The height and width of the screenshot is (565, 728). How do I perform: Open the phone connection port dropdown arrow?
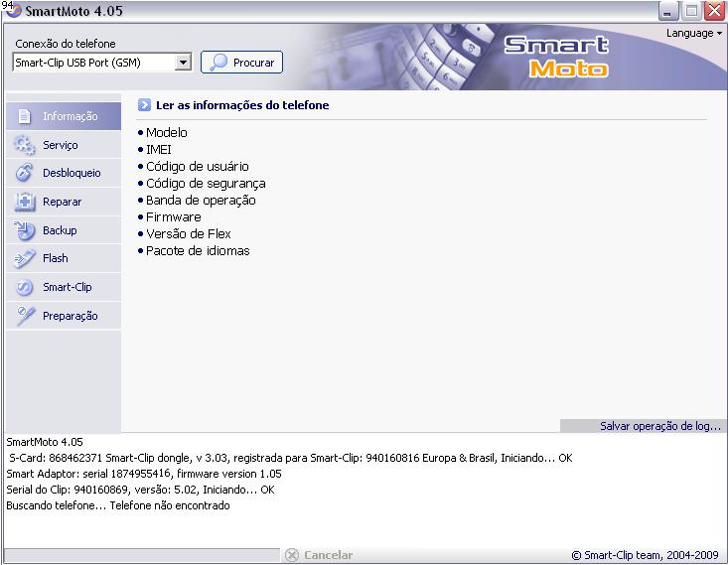click(184, 63)
